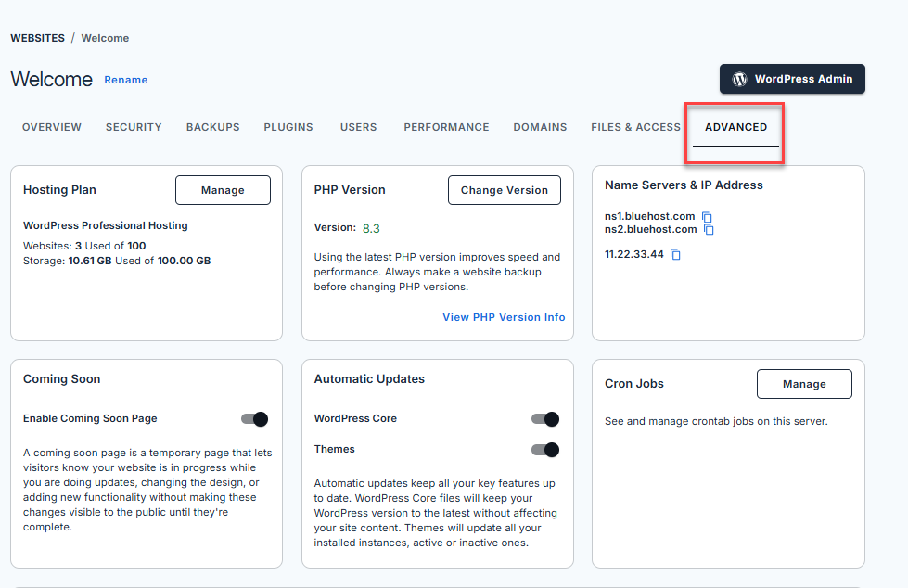Turn off Themes automatic updates

[x=546, y=450]
